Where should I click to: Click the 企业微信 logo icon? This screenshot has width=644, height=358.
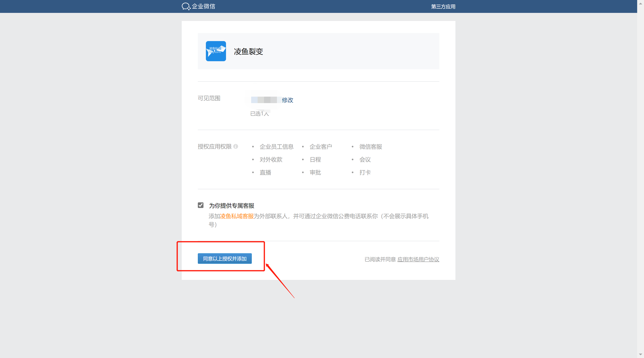tap(186, 6)
